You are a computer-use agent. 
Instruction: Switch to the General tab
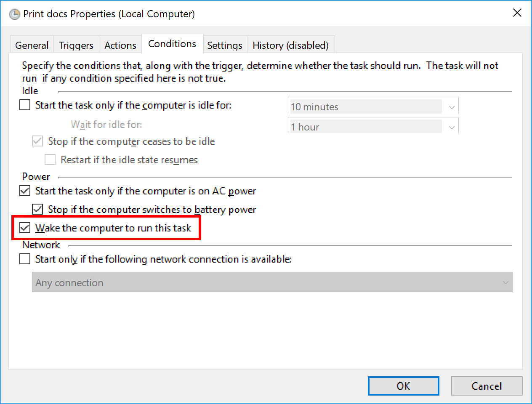pyautogui.click(x=32, y=45)
